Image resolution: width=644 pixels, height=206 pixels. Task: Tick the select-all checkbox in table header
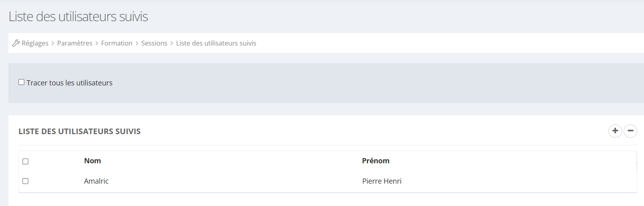point(26,161)
